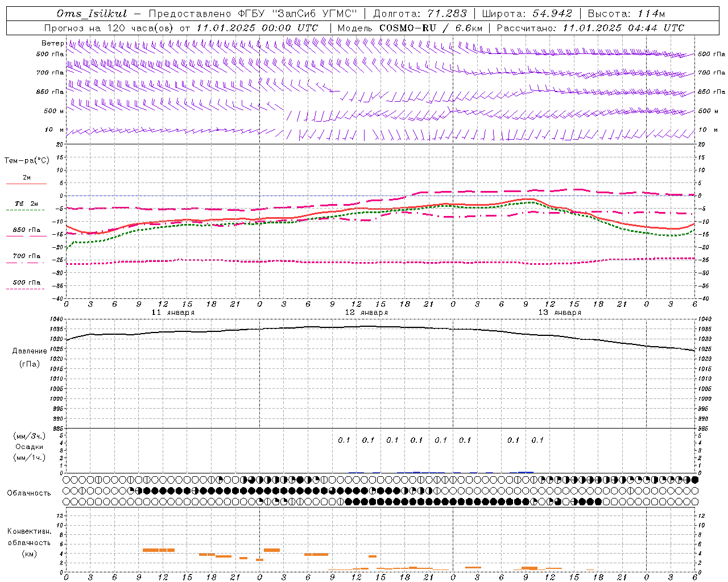
Task: Select the 10 м wind level label on left
Action: tap(55, 130)
